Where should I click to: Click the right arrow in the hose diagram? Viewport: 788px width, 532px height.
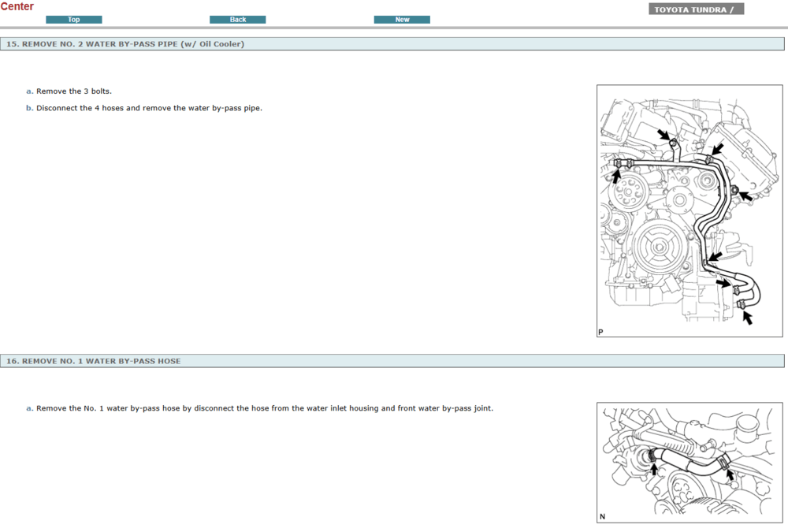[x=730, y=474]
